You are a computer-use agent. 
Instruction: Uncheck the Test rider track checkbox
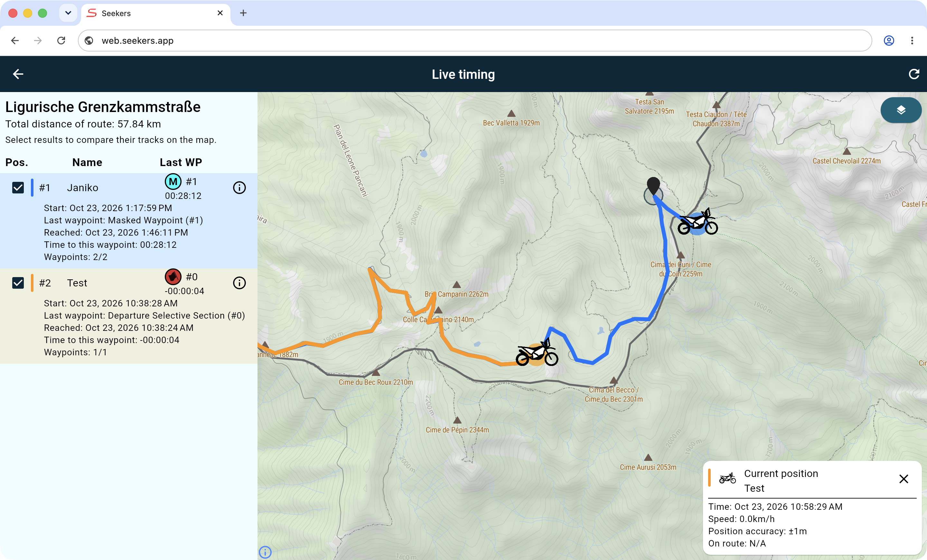point(18,283)
